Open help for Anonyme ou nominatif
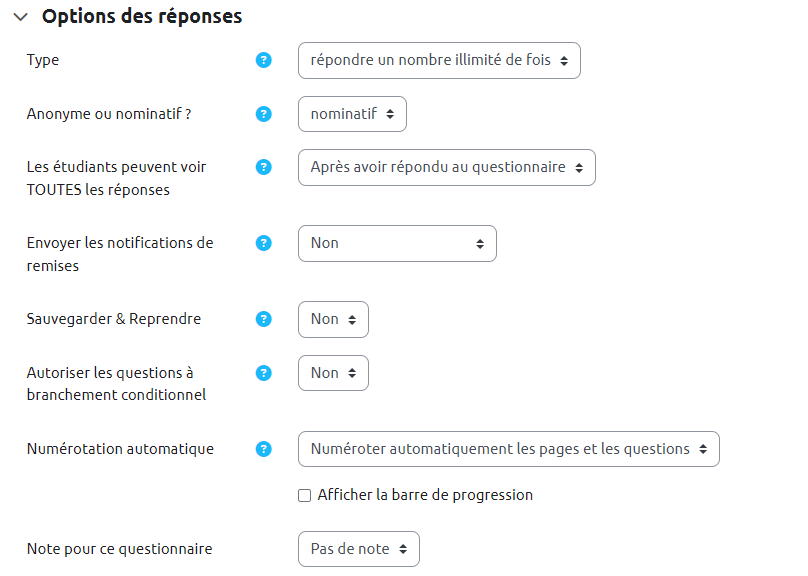This screenshot has height=576, width=808. click(x=264, y=114)
